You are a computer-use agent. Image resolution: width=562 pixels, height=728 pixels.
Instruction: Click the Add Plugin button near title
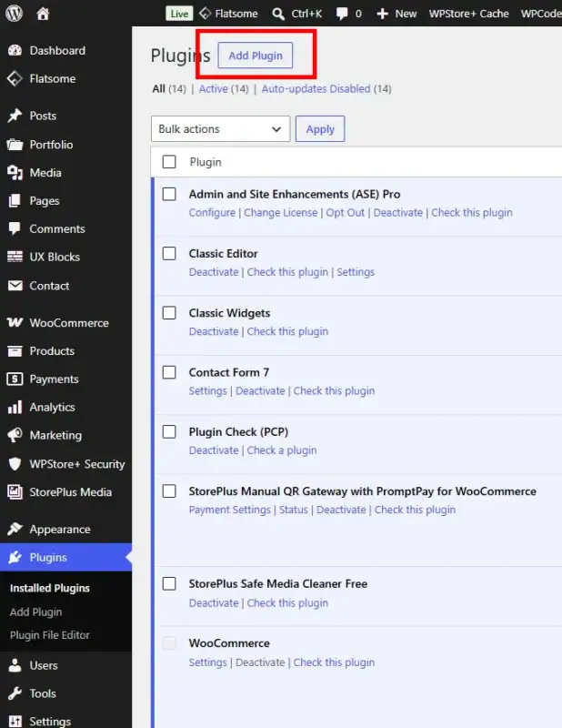pyautogui.click(x=256, y=56)
